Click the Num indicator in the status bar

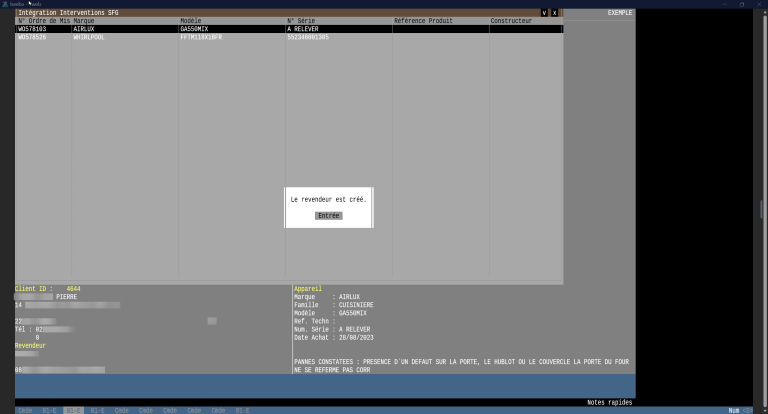(x=733, y=410)
